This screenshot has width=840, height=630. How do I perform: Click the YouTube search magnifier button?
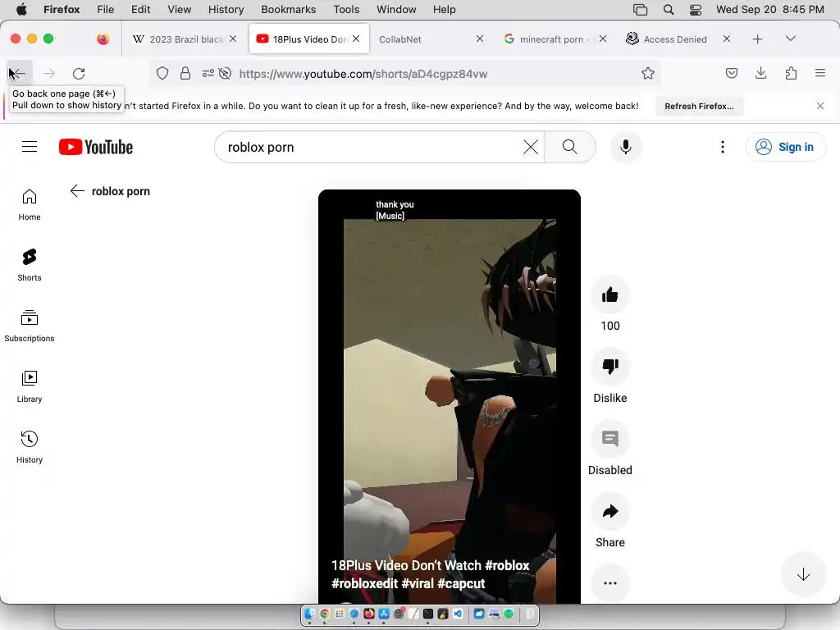pyautogui.click(x=570, y=147)
